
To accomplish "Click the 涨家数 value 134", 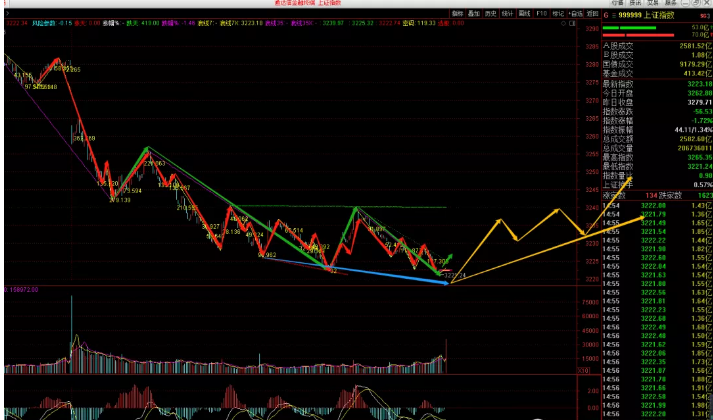I will [651, 195].
